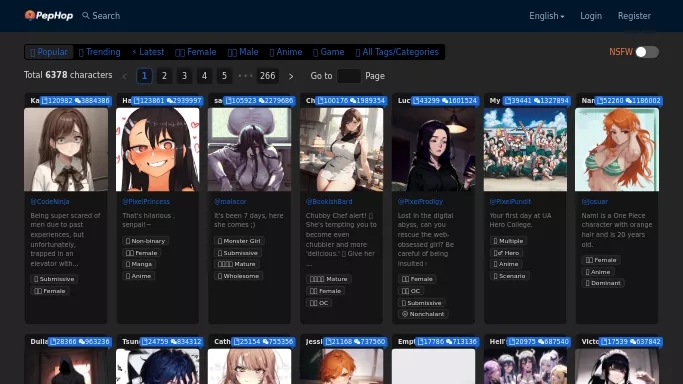Click the Monster Girl tag
683x384 pixels.
(239, 241)
